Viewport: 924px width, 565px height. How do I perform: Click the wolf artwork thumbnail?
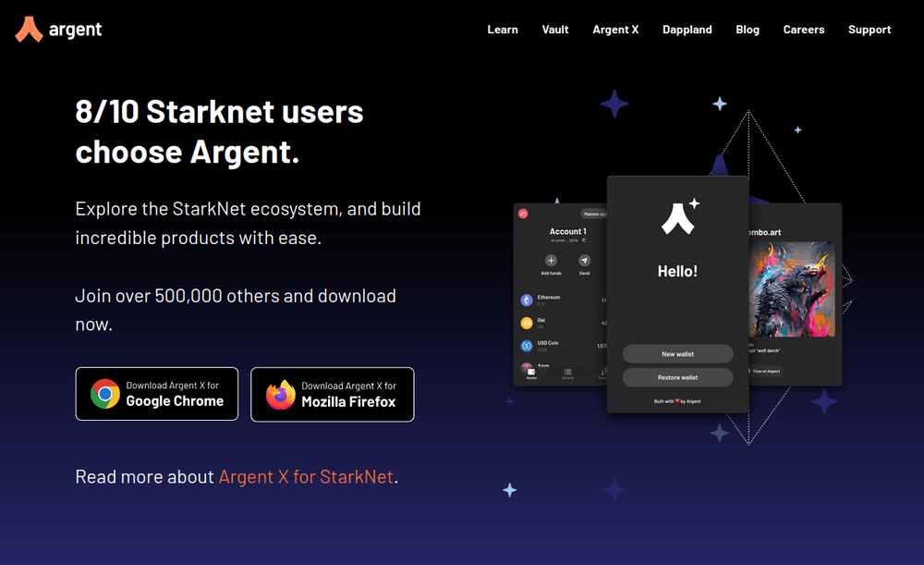click(792, 289)
